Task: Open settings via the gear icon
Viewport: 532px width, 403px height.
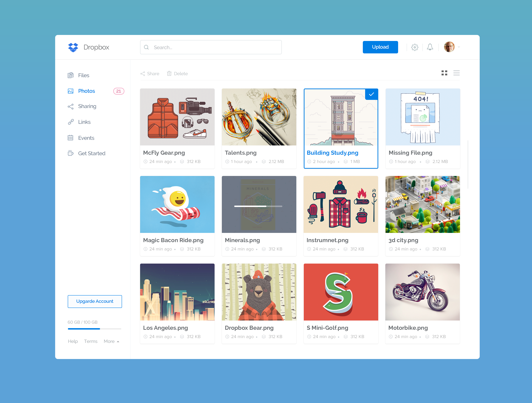Action: (x=415, y=47)
